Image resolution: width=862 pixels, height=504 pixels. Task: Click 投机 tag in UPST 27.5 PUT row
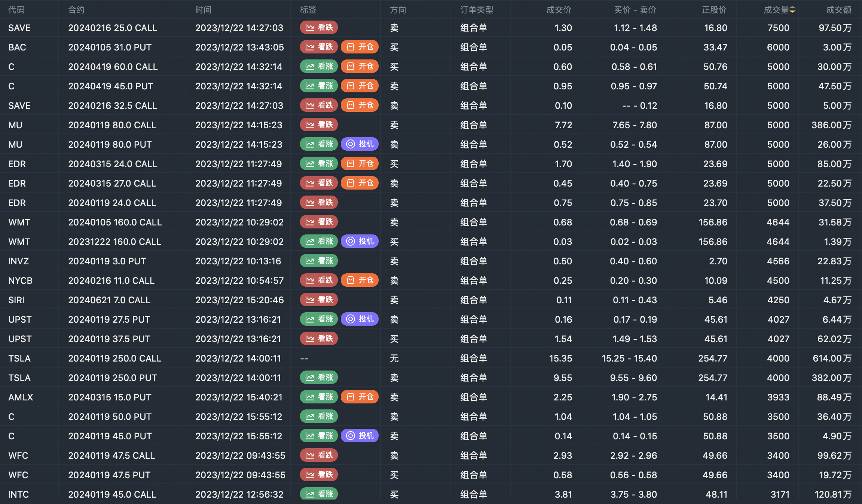pyautogui.click(x=360, y=319)
